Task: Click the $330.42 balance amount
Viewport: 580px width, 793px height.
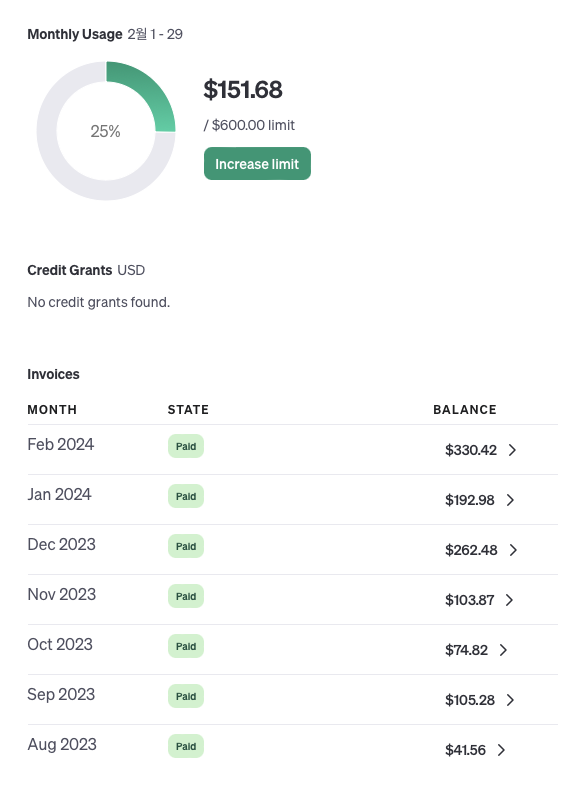Action: coord(471,450)
